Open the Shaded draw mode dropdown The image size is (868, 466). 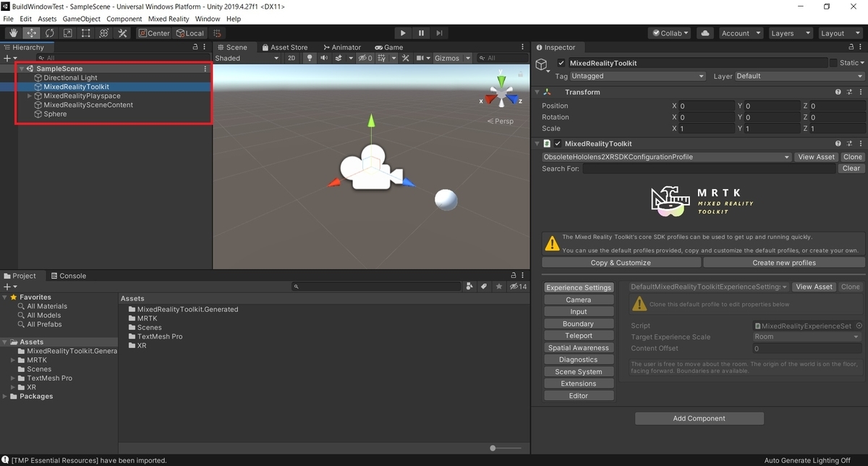(x=245, y=58)
